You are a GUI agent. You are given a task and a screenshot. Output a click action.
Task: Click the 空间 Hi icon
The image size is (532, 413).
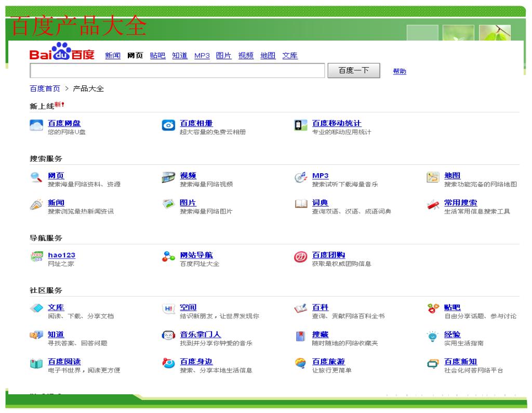(168, 309)
